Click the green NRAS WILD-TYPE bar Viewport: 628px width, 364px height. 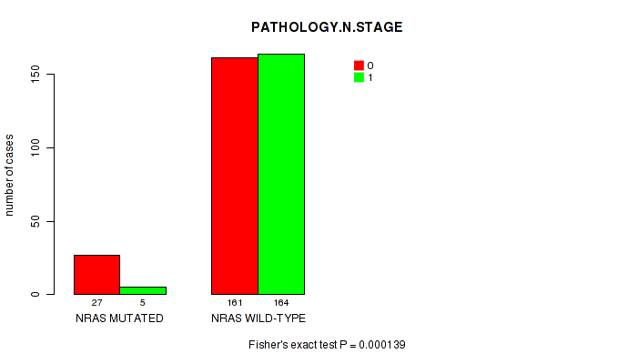[281, 174]
